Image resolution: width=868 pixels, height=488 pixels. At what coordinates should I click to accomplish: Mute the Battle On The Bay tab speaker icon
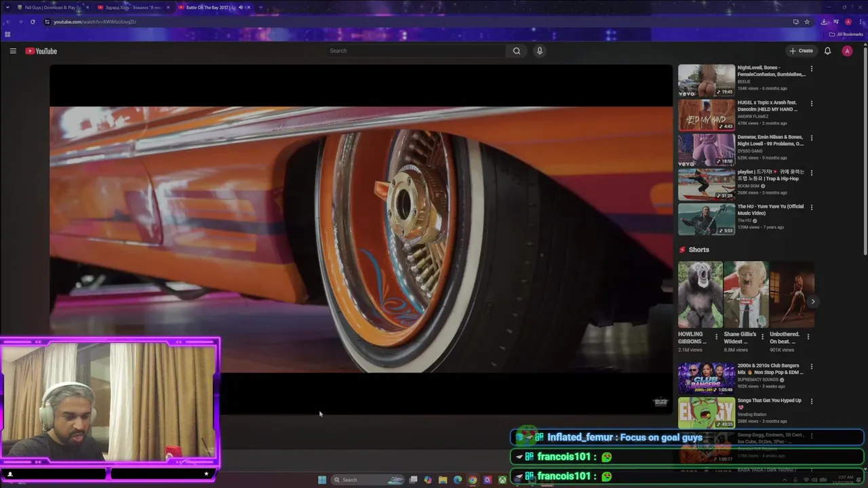point(240,7)
